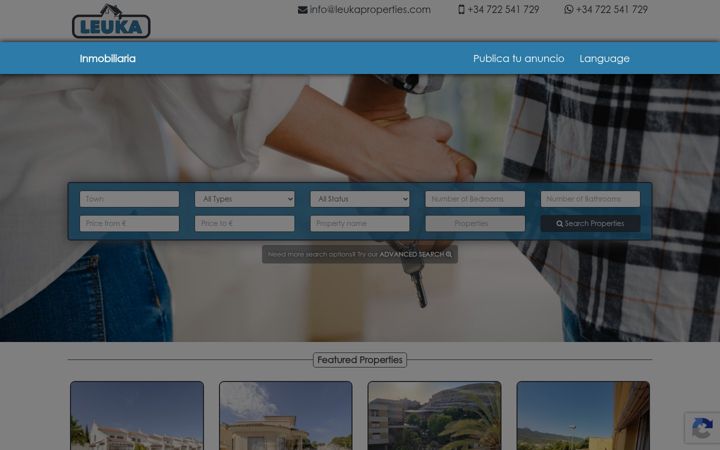Open second featured property villa thumbnail
This screenshot has height=450, width=720.
tap(286, 416)
